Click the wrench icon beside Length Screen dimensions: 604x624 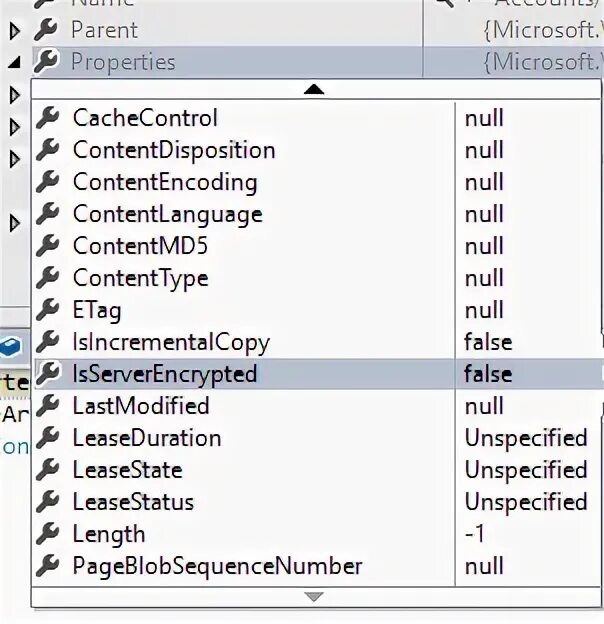48,534
